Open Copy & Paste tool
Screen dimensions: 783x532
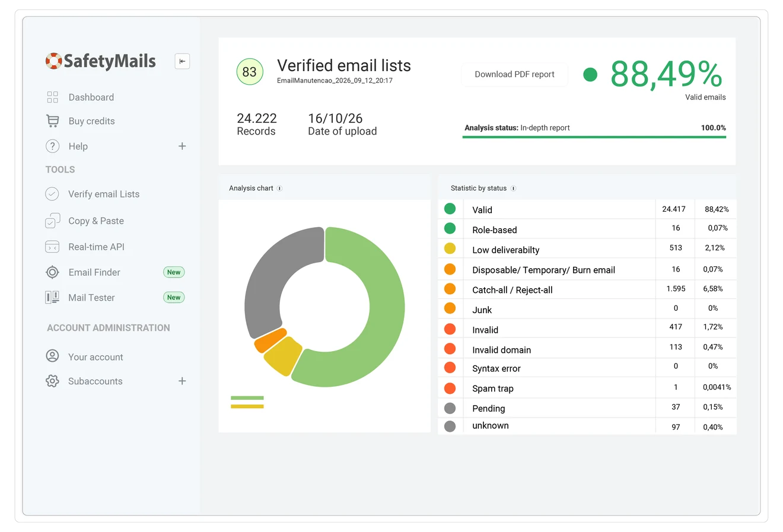pyautogui.click(x=96, y=221)
